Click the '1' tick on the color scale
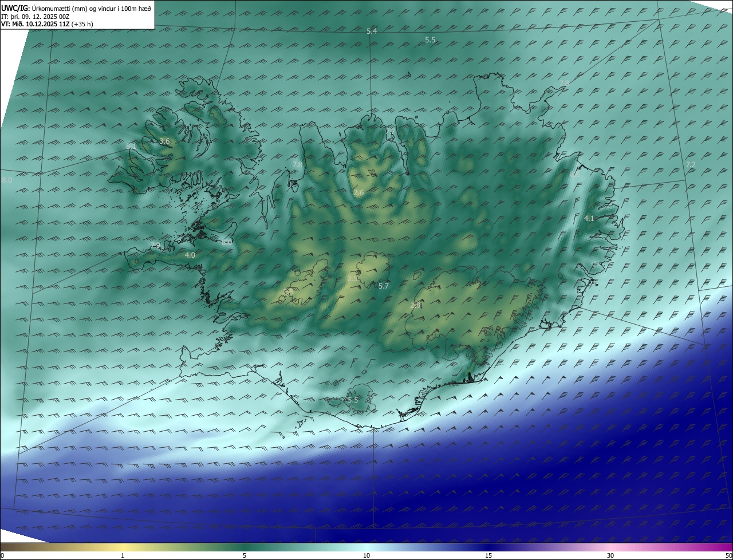 tap(123, 555)
